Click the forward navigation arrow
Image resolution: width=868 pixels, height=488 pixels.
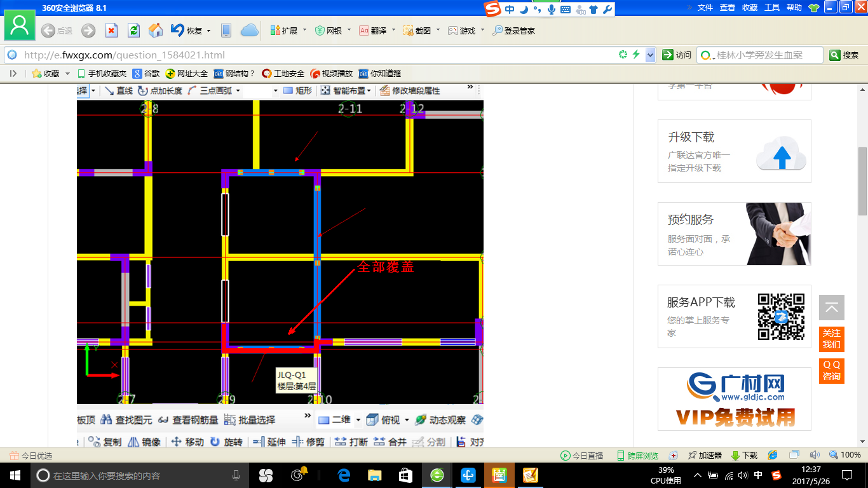coord(88,30)
